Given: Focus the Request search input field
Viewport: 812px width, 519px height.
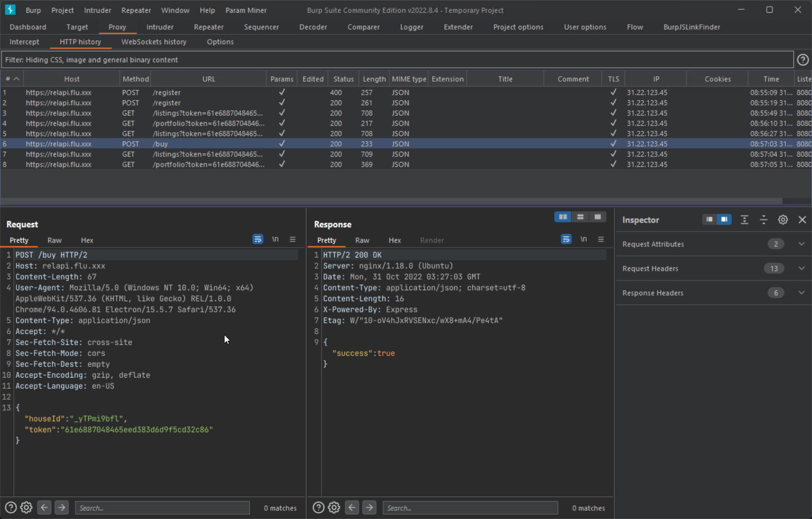Looking at the screenshot, I should (x=162, y=508).
